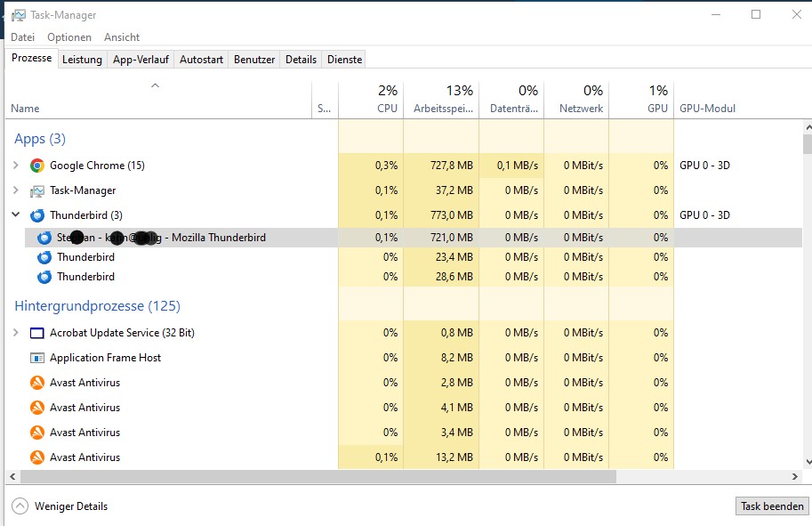The height and width of the screenshot is (526, 812).
Task: Expand the Acrobat Update Service entry
Action: [15, 333]
